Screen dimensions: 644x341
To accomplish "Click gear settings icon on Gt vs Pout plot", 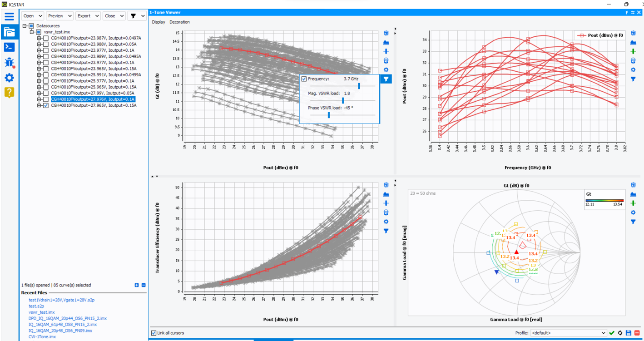I will [x=386, y=70].
